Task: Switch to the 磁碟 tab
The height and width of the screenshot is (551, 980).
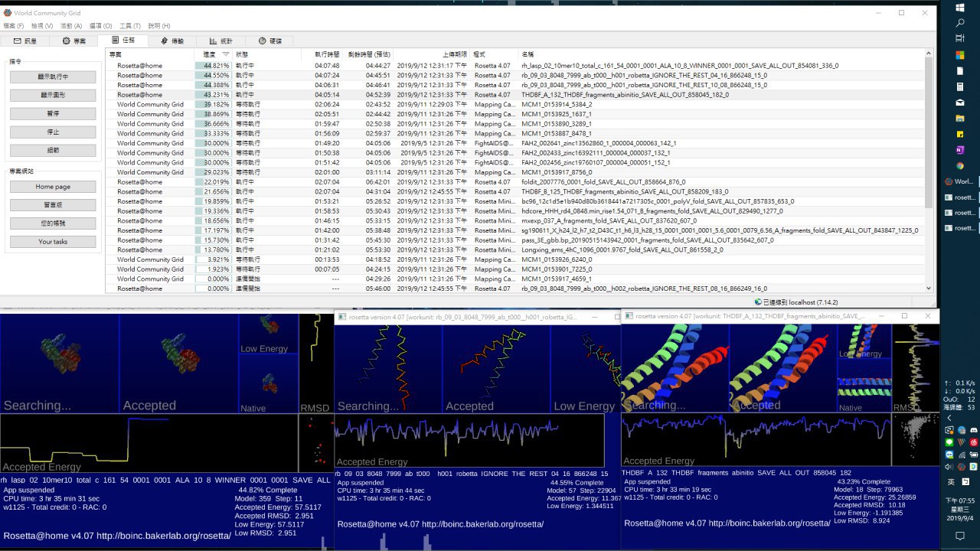Action: click(270, 41)
